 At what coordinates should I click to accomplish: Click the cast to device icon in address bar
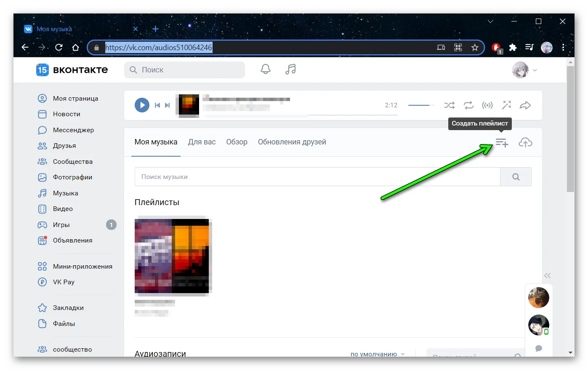coord(441,48)
